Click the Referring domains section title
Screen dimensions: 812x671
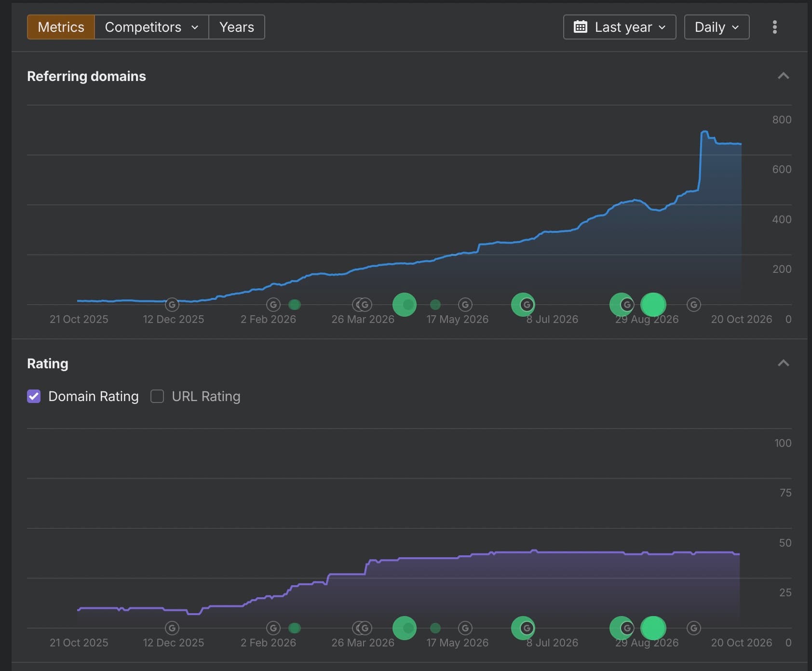(x=86, y=76)
